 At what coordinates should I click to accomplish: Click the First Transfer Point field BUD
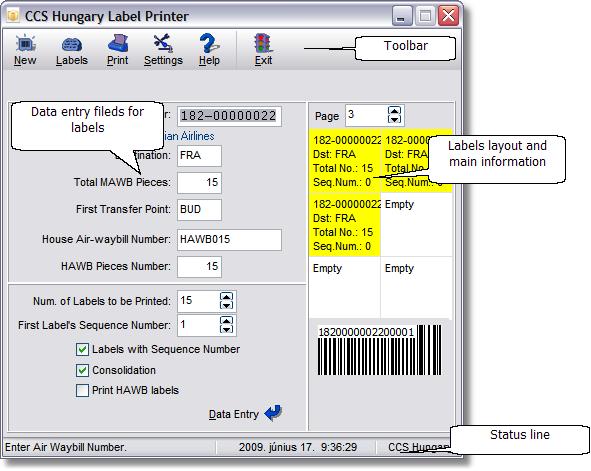199,210
